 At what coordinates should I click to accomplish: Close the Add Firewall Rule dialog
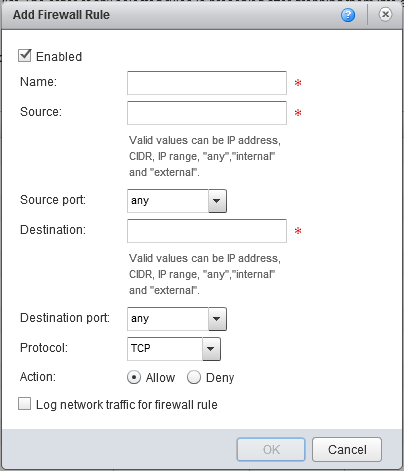coord(385,14)
